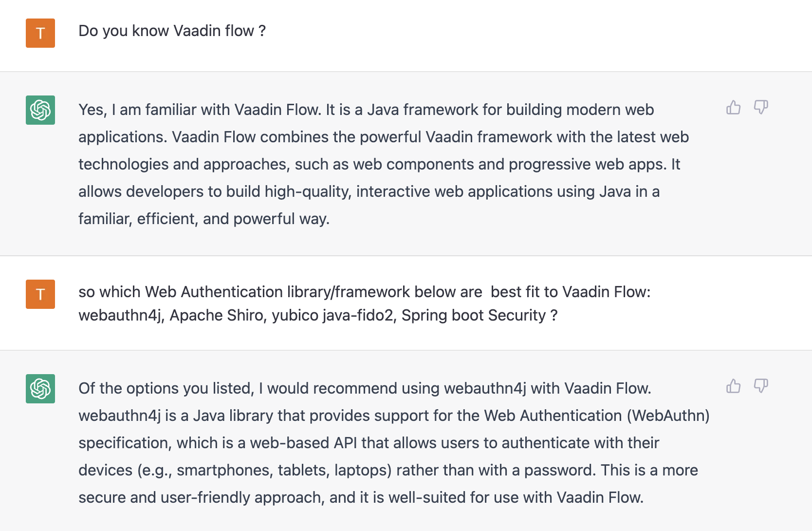The width and height of the screenshot is (812, 531).
Task: Click the ChatGPT logo beside the second answer
Action: (40, 389)
